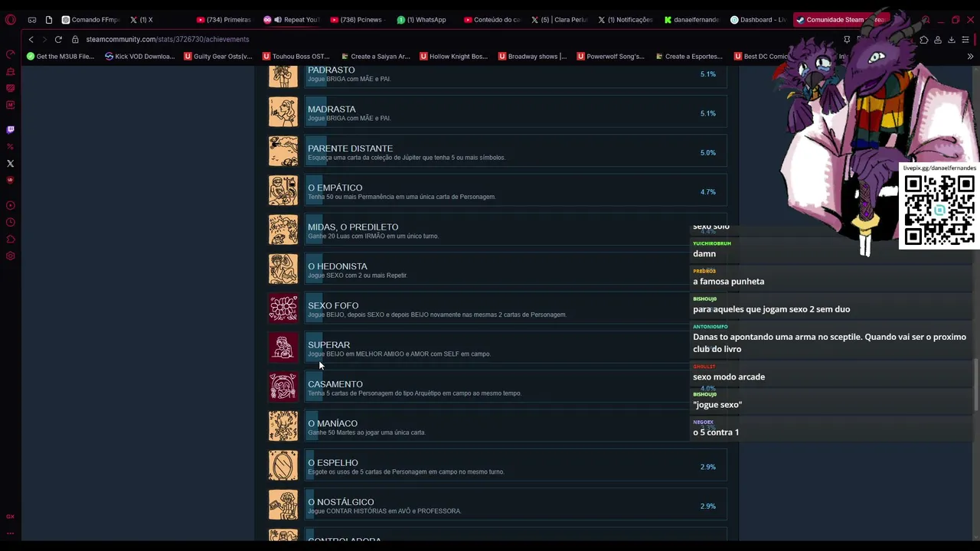This screenshot has width=980, height=551.
Task: Click the 2.9% value for O ESPELHO
Action: pyautogui.click(x=708, y=467)
